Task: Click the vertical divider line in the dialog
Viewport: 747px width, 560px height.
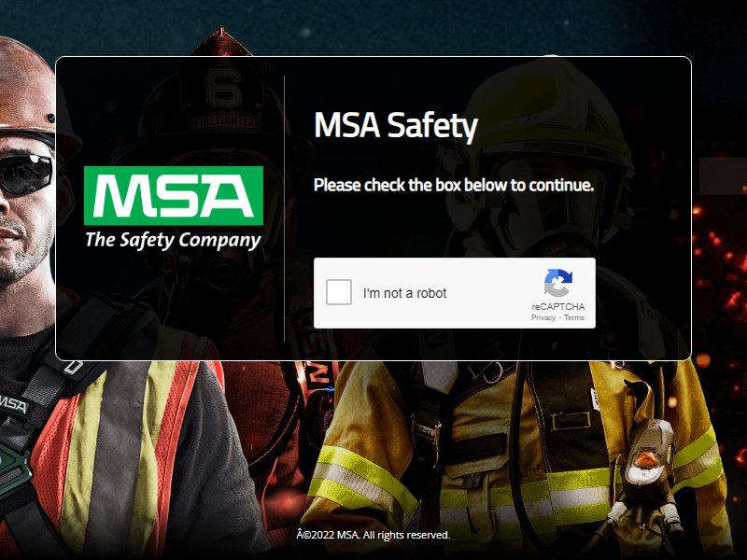Action: pyautogui.click(x=285, y=208)
